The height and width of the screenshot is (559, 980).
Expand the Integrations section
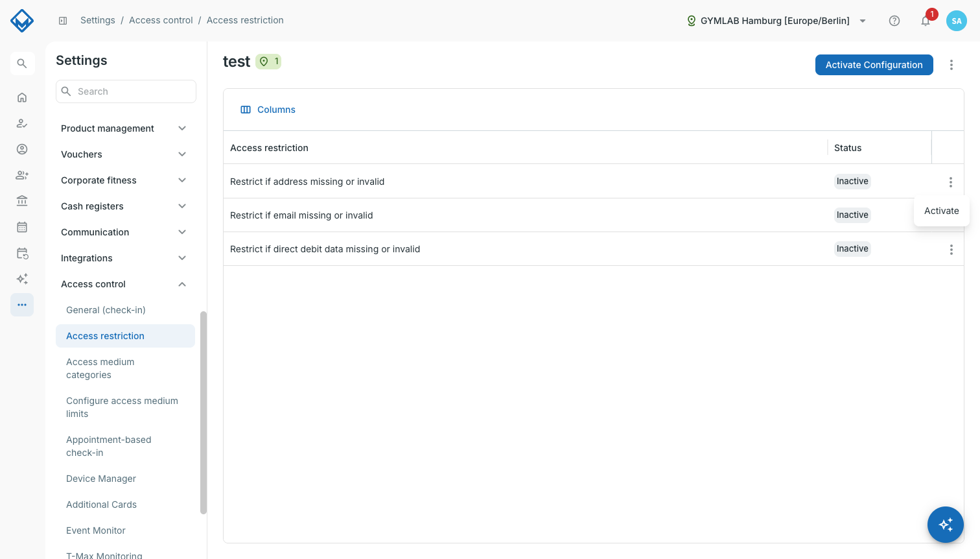click(x=123, y=258)
